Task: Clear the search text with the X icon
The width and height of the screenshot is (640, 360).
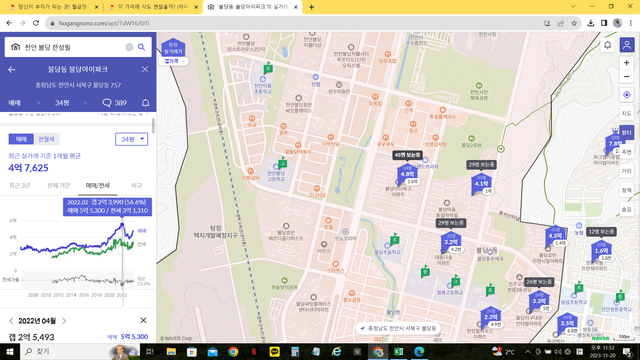Action: pos(129,47)
